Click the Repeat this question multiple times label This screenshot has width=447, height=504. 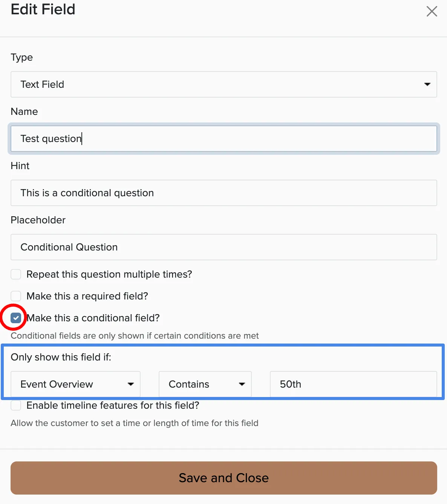109,274
